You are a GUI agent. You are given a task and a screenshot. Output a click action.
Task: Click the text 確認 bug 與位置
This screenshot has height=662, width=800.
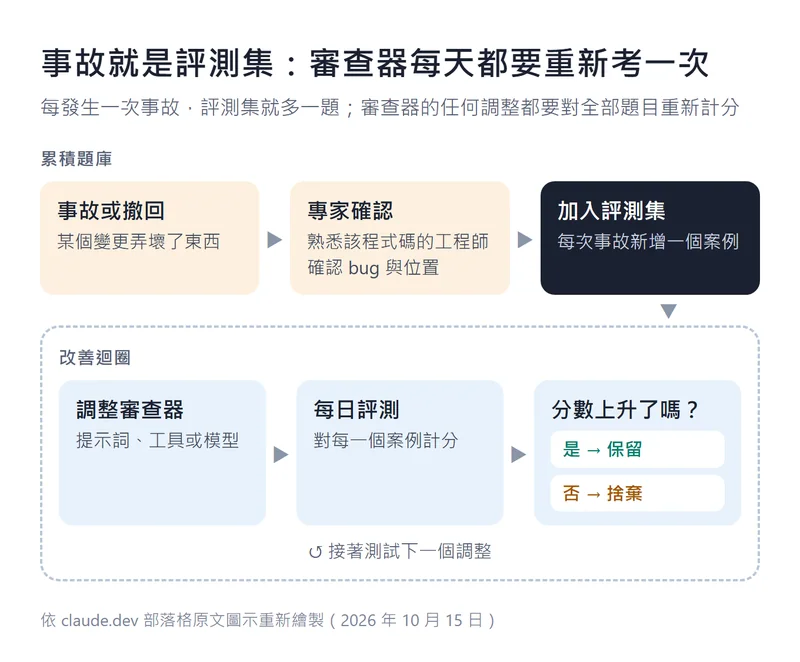[373, 267]
